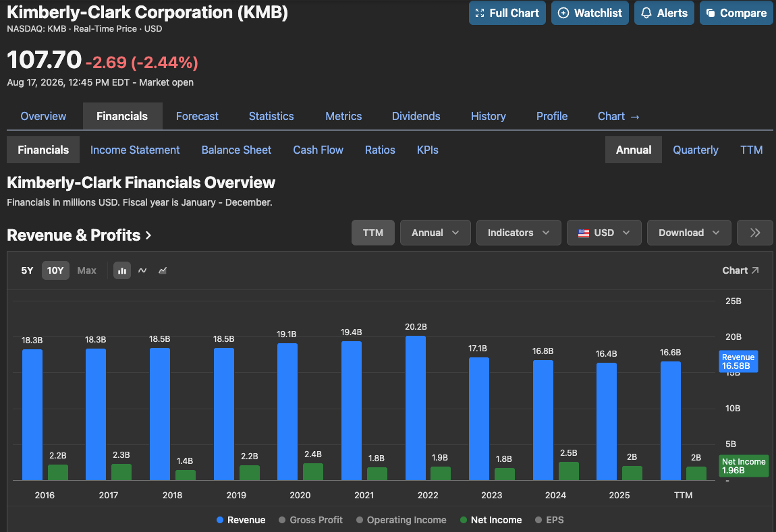This screenshot has width=776, height=532.
Task: Toggle the blue Revenue legend swatch
Action: coord(220,520)
